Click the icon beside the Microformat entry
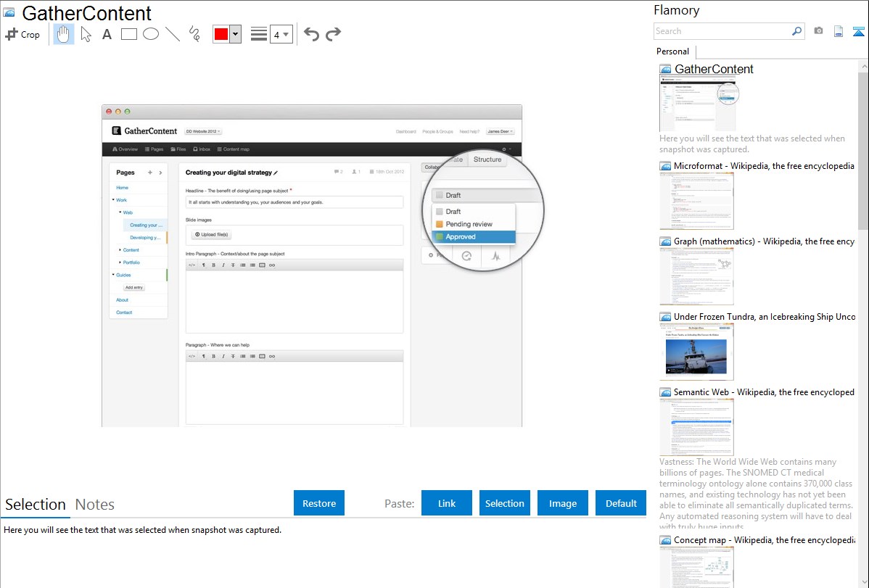The width and height of the screenshot is (869, 588). click(665, 166)
